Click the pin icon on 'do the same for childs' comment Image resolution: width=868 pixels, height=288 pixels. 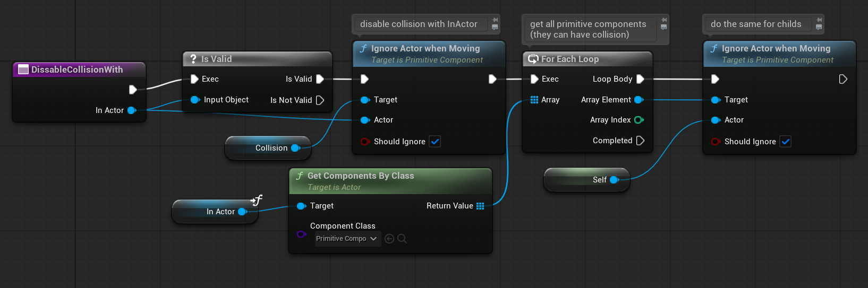819,20
